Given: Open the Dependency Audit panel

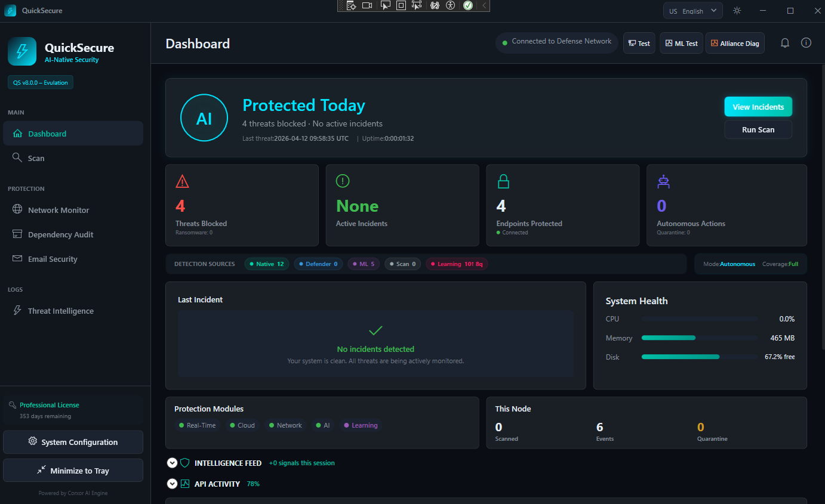Looking at the screenshot, I should pyautogui.click(x=60, y=234).
